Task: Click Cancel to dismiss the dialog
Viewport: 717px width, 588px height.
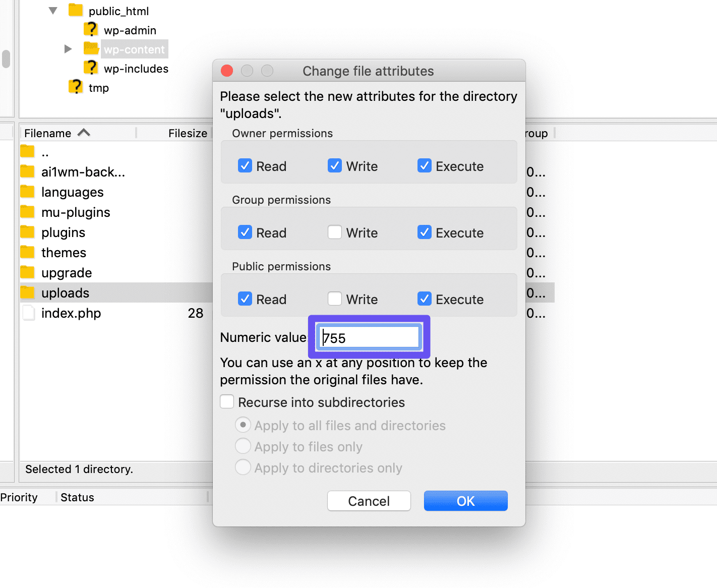Action: (369, 500)
